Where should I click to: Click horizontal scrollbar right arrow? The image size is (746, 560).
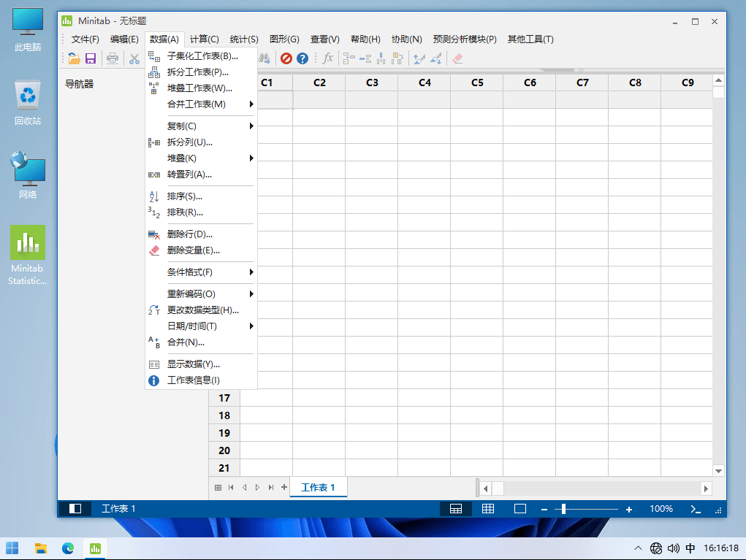point(706,488)
